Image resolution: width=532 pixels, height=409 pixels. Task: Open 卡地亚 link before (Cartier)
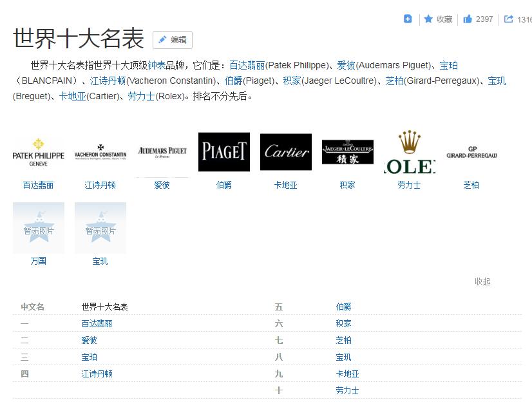73,97
